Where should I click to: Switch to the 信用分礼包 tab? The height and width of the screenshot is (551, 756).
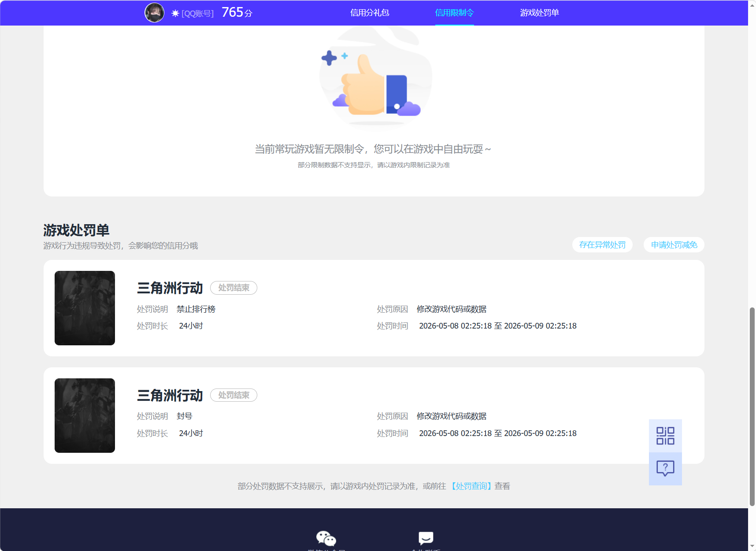pos(370,13)
